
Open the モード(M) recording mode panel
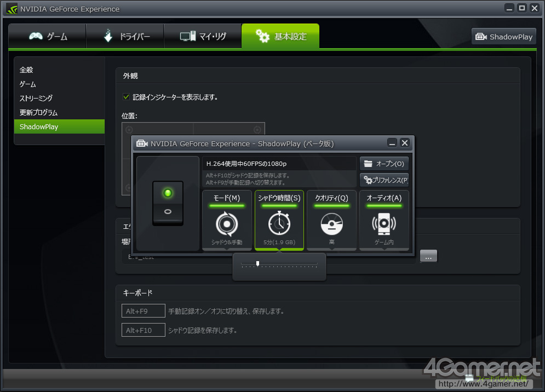(x=227, y=220)
